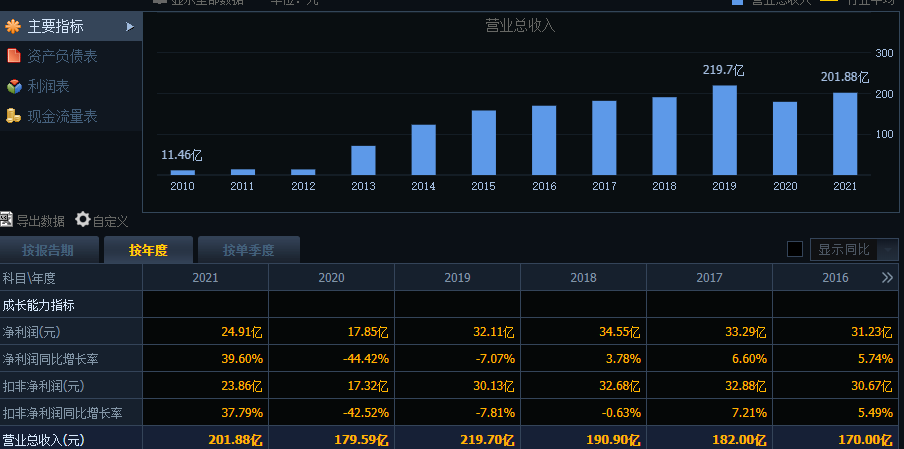
Task: Tick the checkbox next to 显示同比
Action: click(x=795, y=249)
